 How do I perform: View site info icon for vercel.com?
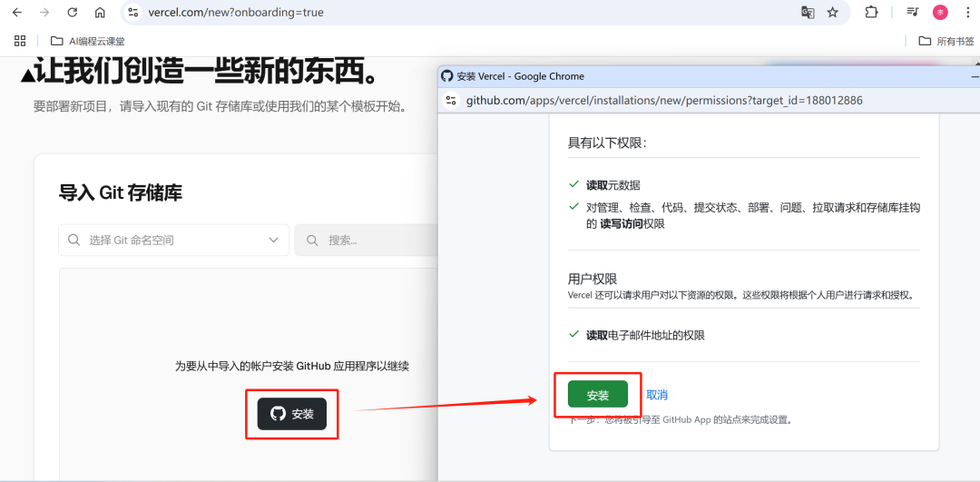coord(132,13)
